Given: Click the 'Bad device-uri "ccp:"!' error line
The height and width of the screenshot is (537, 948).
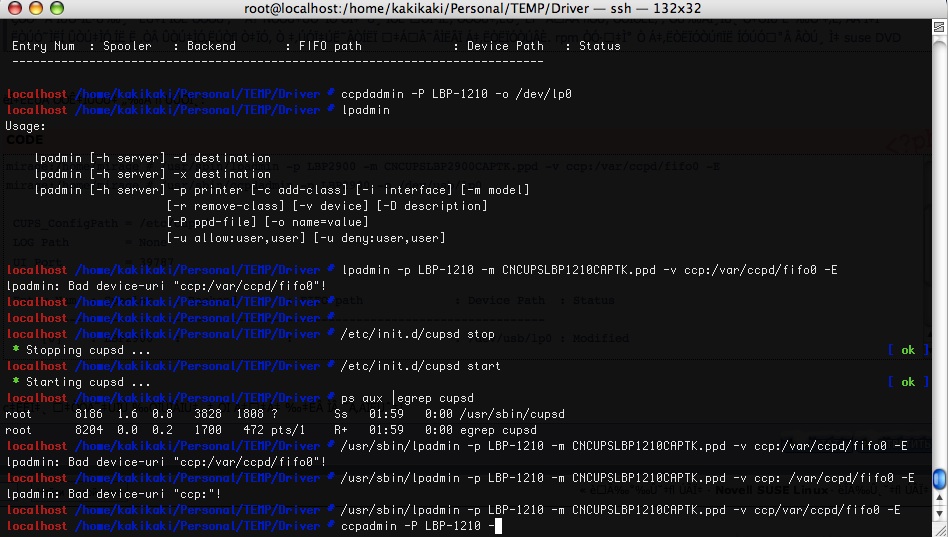Looking at the screenshot, I should [x=114, y=494].
